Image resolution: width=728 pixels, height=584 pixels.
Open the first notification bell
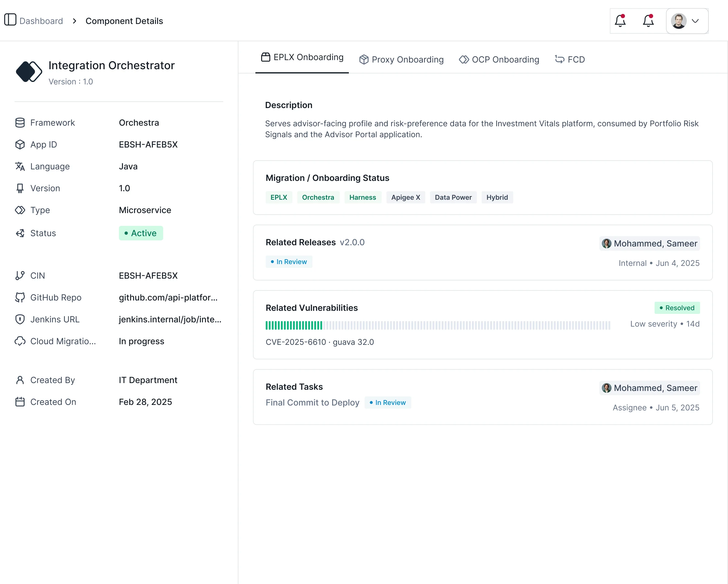click(620, 21)
